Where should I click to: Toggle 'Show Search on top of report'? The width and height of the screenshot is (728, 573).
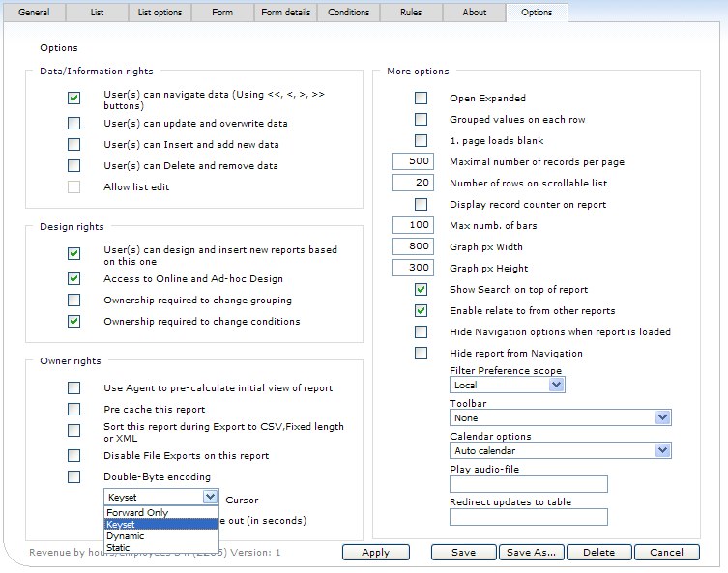(421, 290)
